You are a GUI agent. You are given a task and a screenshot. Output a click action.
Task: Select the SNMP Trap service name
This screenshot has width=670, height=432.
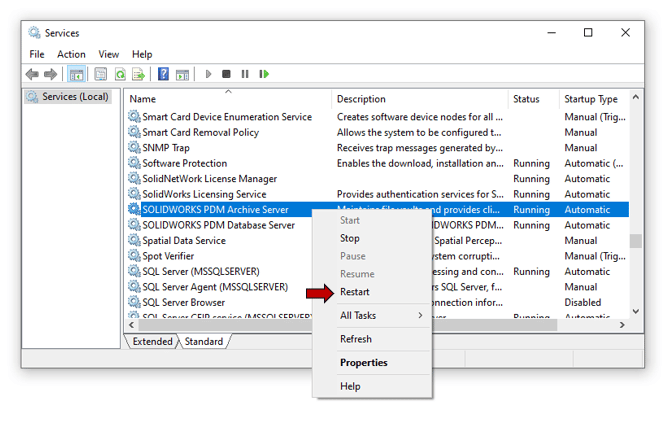(166, 147)
